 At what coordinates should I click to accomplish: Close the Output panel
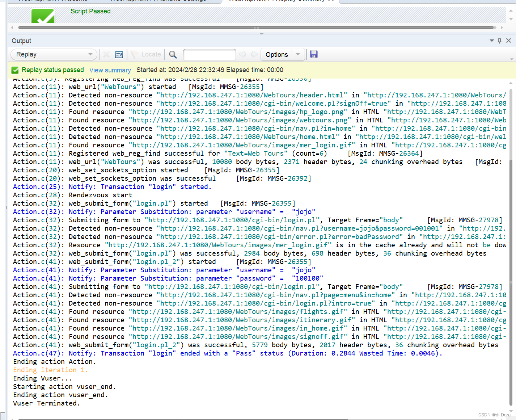(508, 41)
